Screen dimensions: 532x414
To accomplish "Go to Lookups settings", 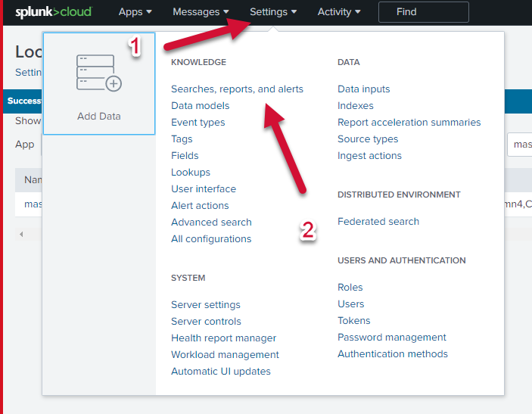I will tap(191, 173).
